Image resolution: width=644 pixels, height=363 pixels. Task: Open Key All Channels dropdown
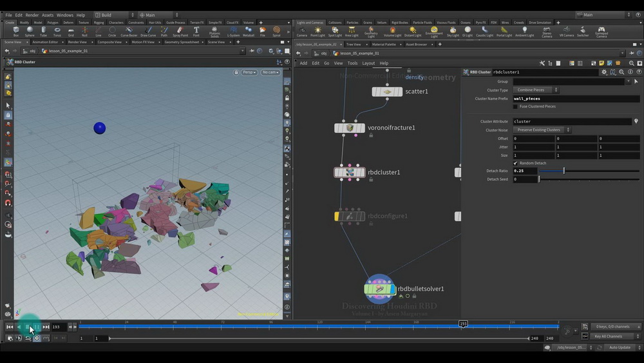616,337
